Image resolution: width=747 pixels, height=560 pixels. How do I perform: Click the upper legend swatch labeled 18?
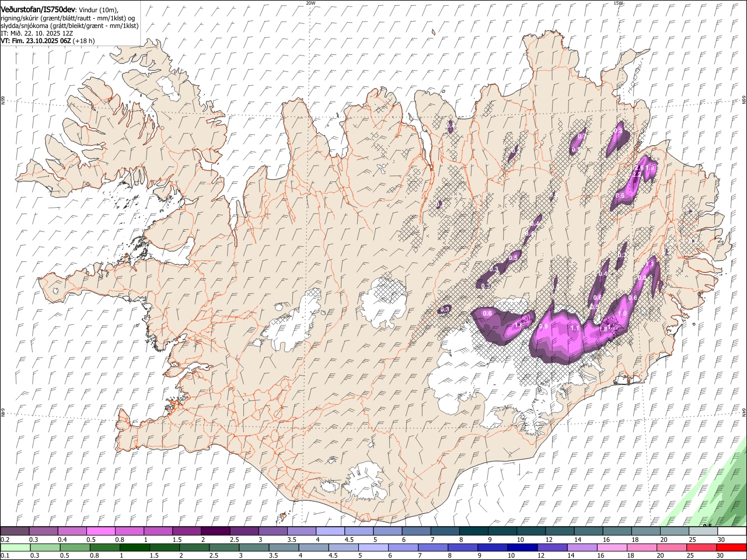[646, 531]
